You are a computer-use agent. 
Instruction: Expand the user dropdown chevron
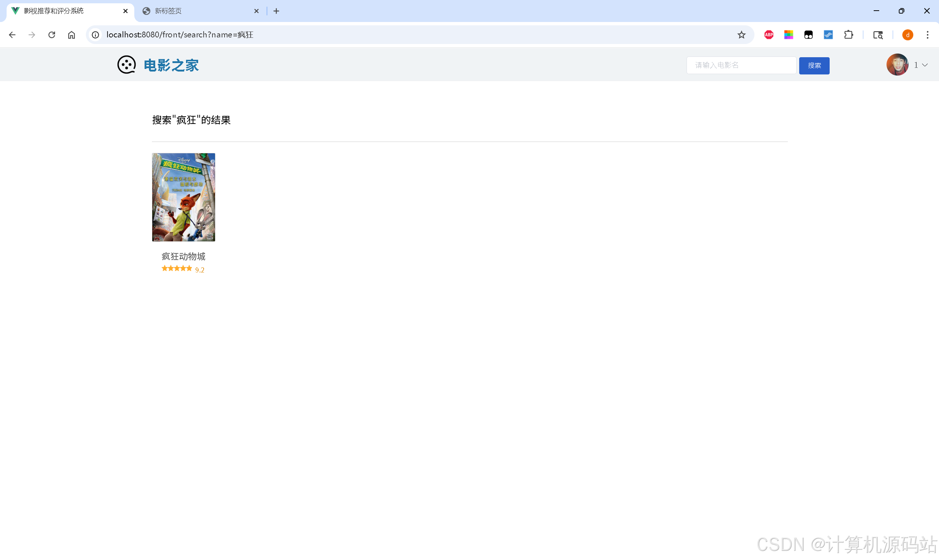(925, 65)
